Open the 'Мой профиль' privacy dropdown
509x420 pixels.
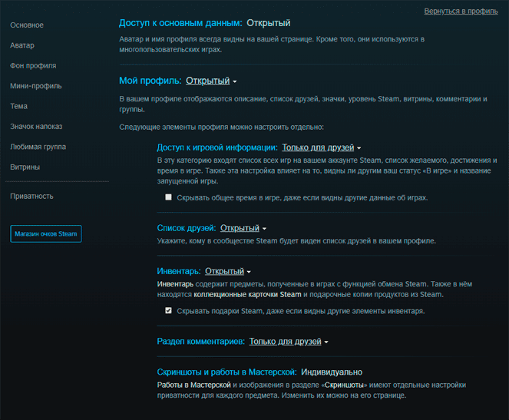coord(211,81)
